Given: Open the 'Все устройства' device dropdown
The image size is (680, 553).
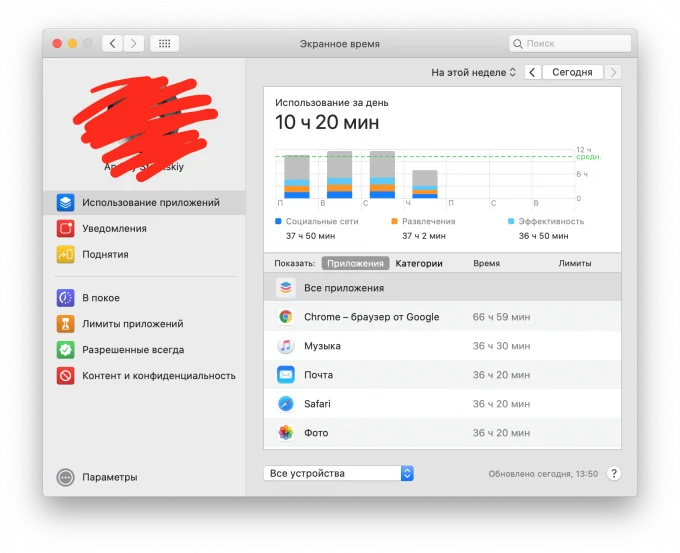Looking at the screenshot, I should point(339,474).
